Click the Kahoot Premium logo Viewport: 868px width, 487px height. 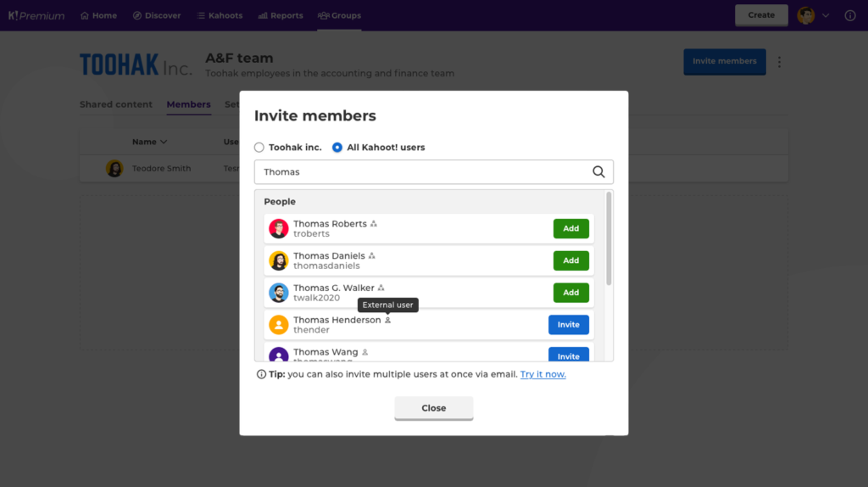36,15
